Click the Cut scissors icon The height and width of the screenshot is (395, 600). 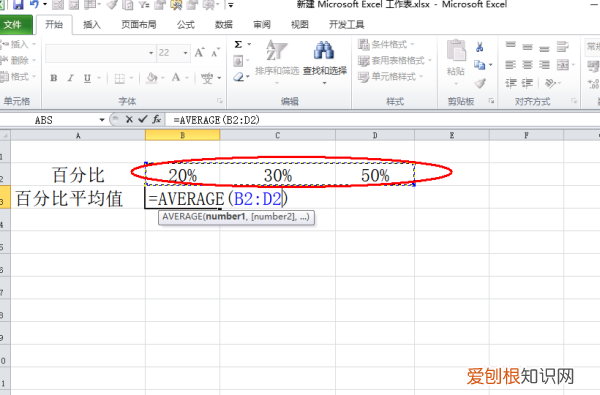(x=479, y=47)
